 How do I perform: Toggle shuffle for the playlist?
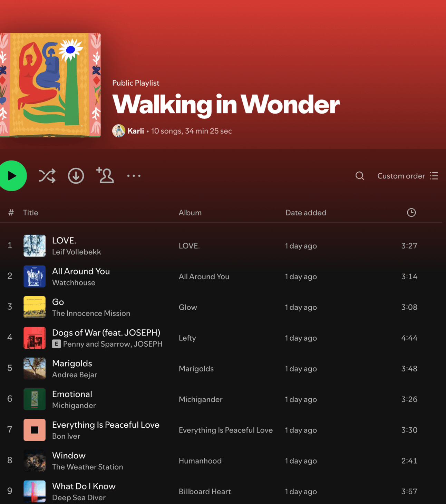click(x=47, y=176)
